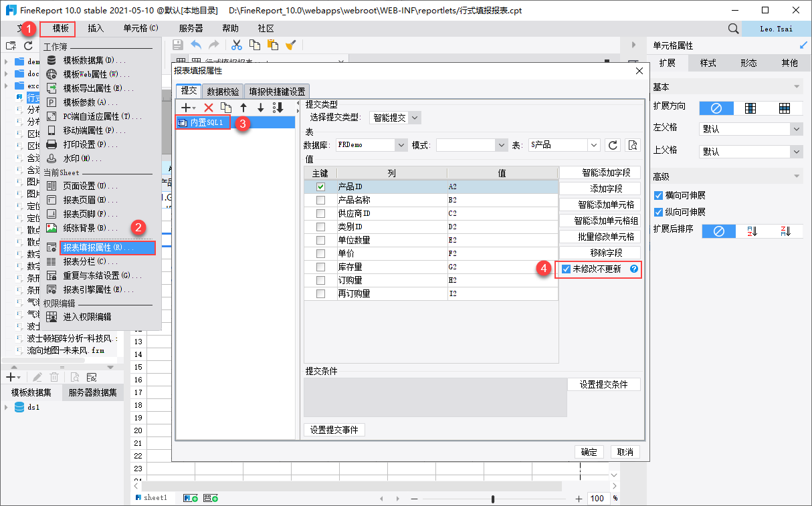Open the 数据库 FRDemo dropdown
Viewport: 812px width, 506px height.
(x=401, y=144)
